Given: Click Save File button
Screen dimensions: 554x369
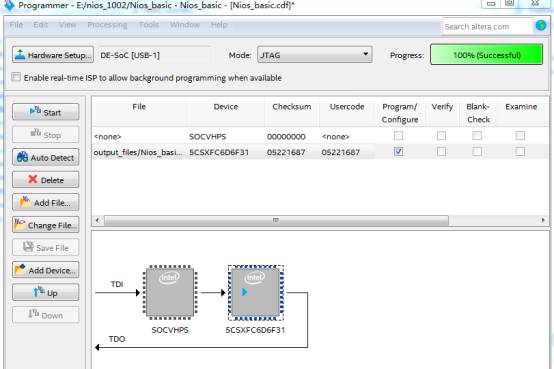Looking at the screenshot, I should (46, 247).
